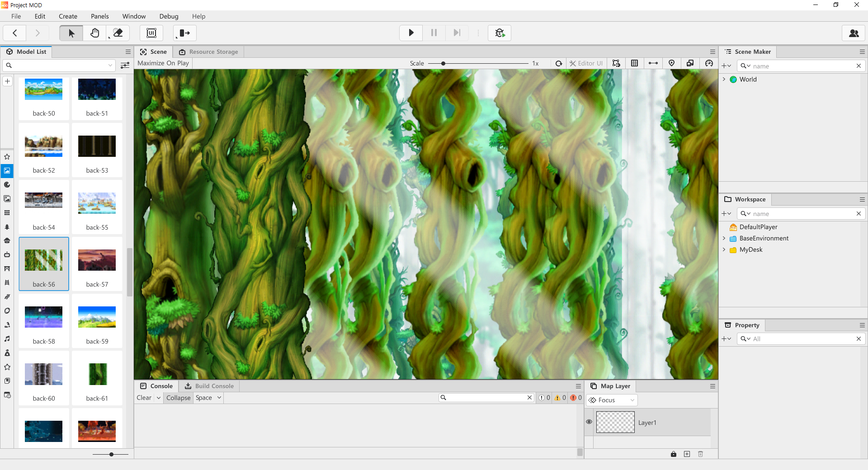Open Workspace add dropdown
This screenshot has height=470, width=868.
[726, 214]
